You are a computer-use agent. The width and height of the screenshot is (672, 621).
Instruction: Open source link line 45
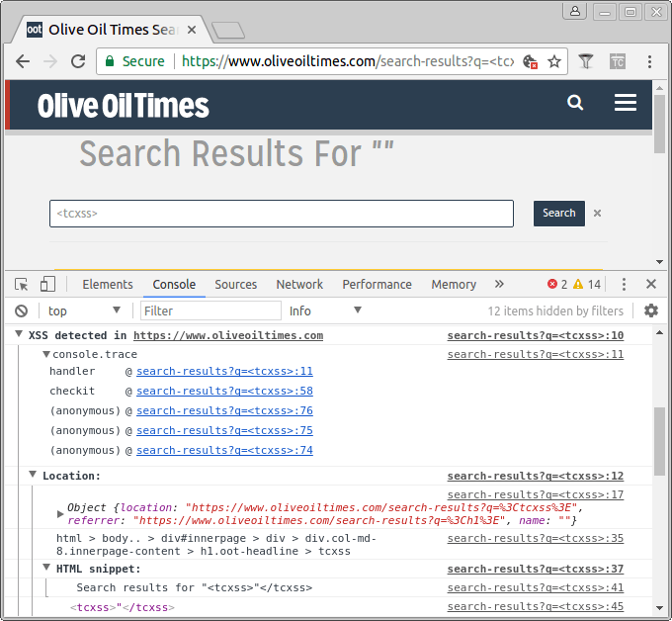coord(536,606)
